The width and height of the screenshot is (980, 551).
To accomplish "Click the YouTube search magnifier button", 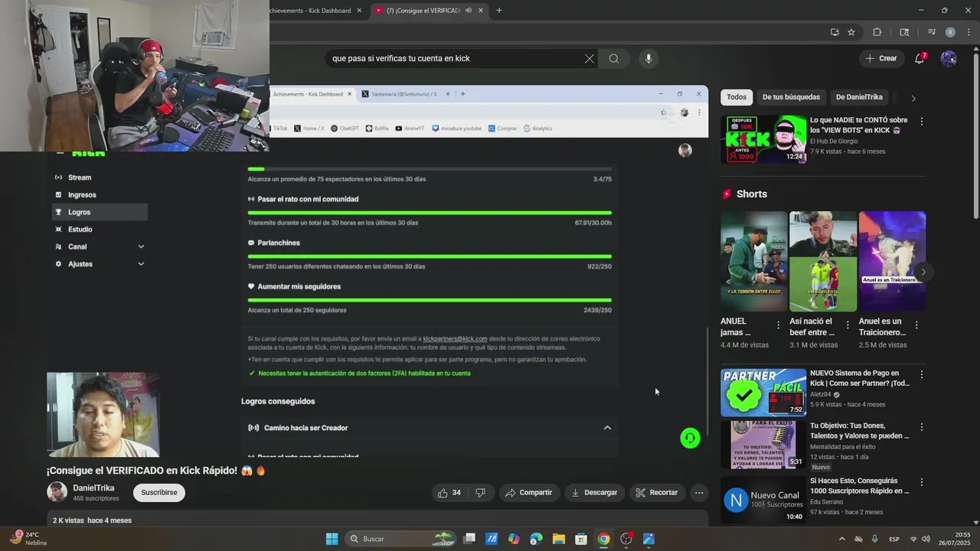I will pos(614,59).
